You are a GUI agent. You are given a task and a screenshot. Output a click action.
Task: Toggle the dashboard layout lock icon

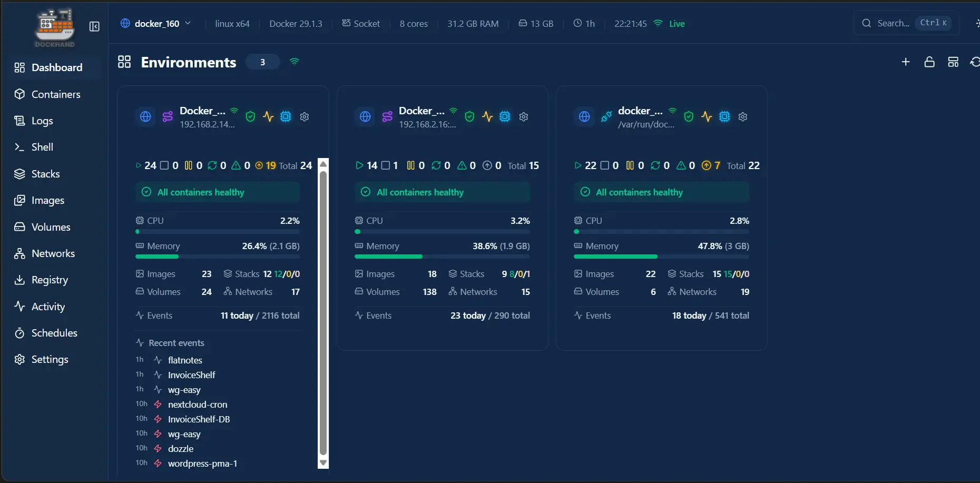(x=929, y=62)
